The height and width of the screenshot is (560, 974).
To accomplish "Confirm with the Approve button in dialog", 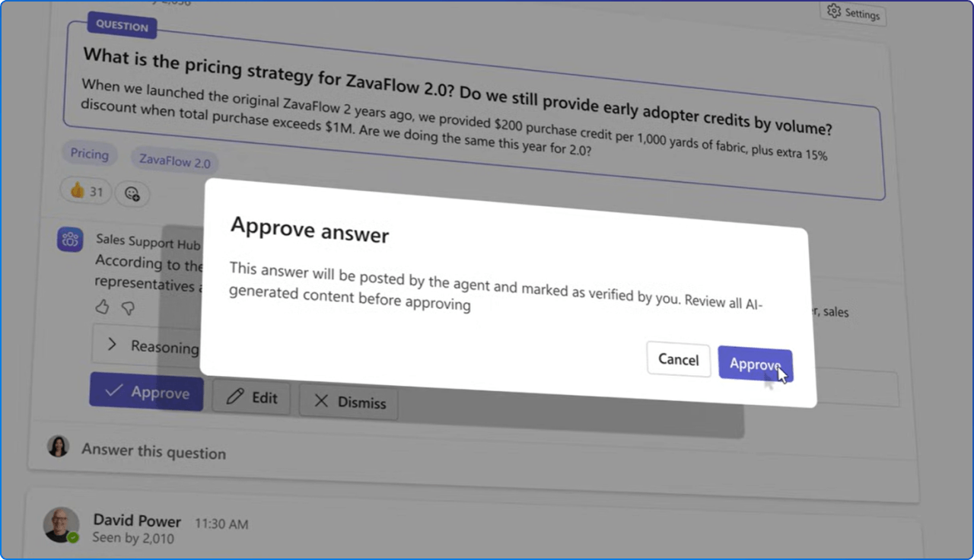I will (755, 364).
